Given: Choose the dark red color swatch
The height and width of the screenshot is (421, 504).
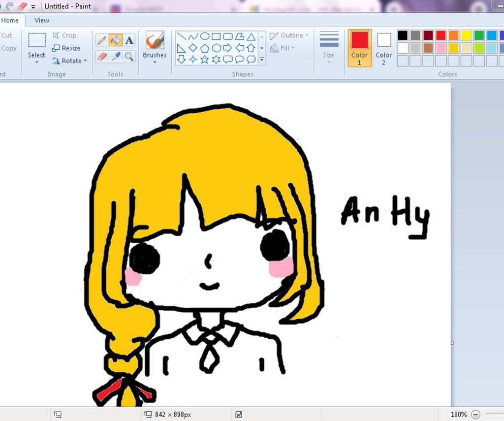Looking at the screenshot, I should 428,35.
